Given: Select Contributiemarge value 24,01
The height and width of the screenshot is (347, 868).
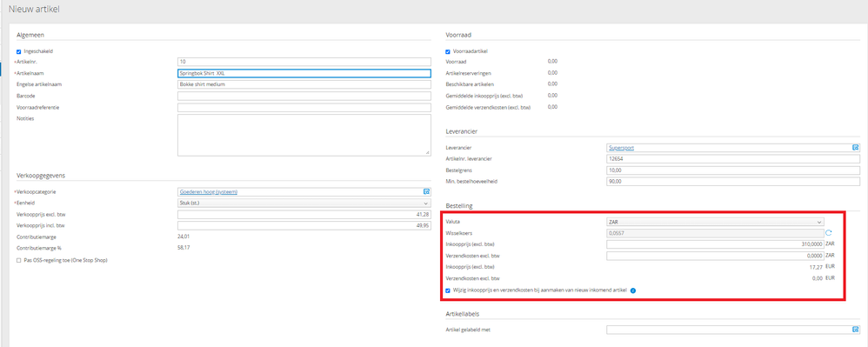Looking at the screenshot, I should coord(184,237).
